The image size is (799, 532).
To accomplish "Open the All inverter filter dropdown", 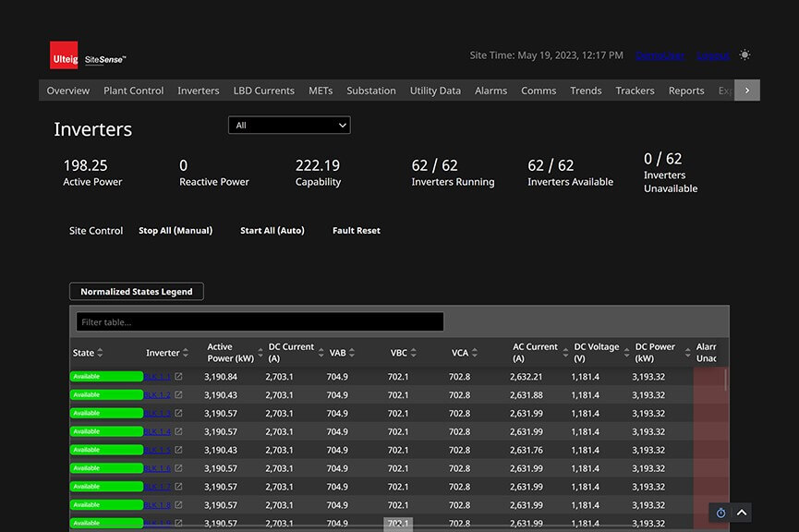I will [x=289, y=126].
